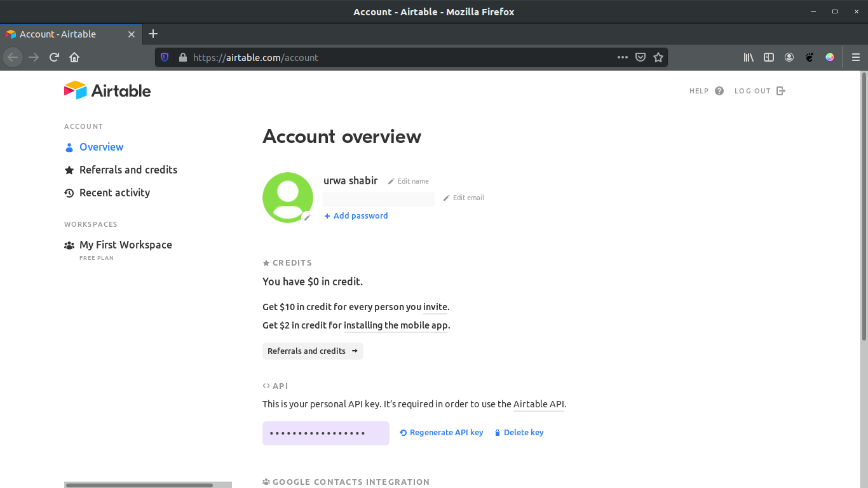The height and width of the screenshot is (488, 868).
Task: Click the Help question mark icon
Action: coord(719,91)
